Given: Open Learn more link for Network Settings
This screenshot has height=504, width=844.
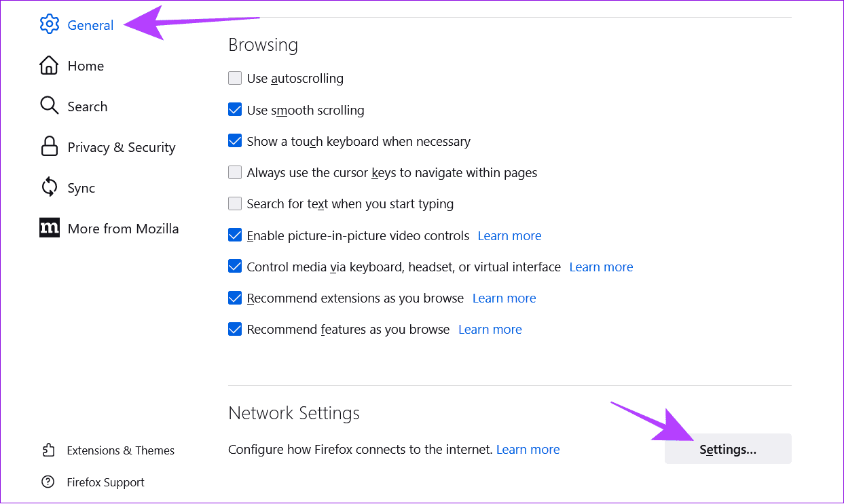Looking at the screenshot, I should coord(528,449).
